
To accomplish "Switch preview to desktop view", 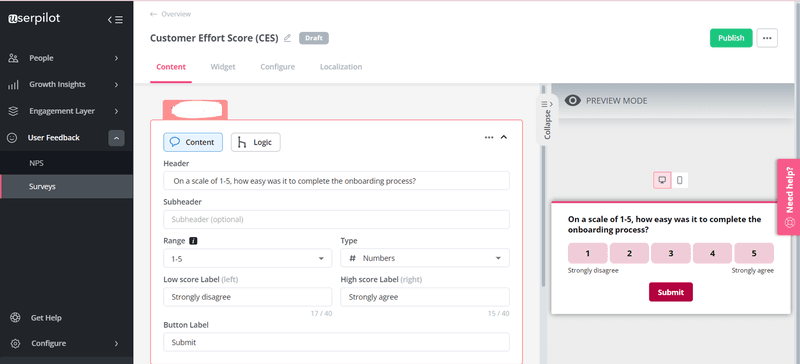I will [662, 180].
